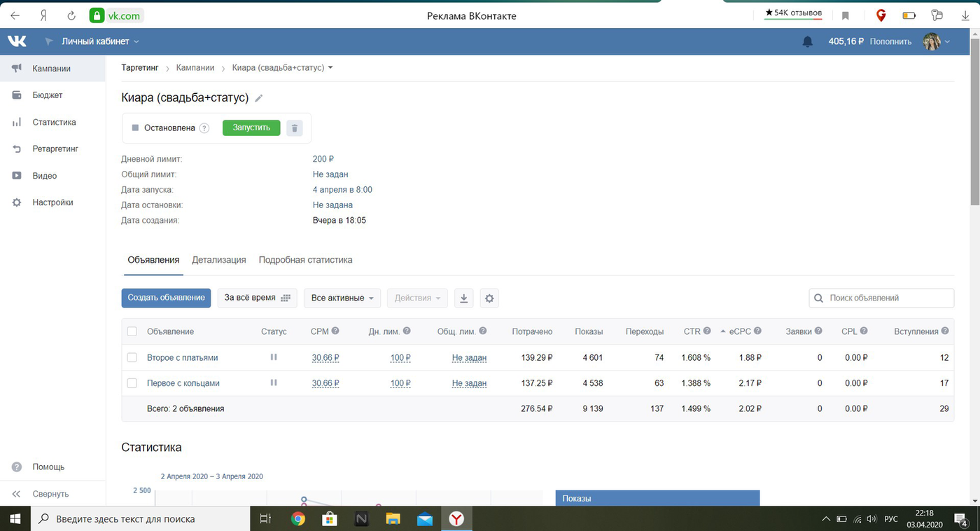Check the Второе с платьями row checkbox
The width and height of the screenshot is (980, 531).
[132, 357]
